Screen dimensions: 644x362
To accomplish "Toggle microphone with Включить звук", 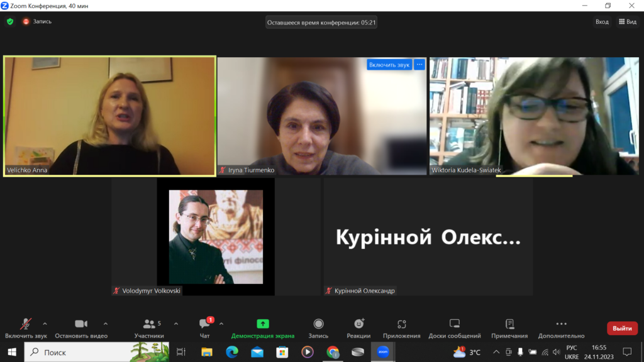I will click(26, 328).
